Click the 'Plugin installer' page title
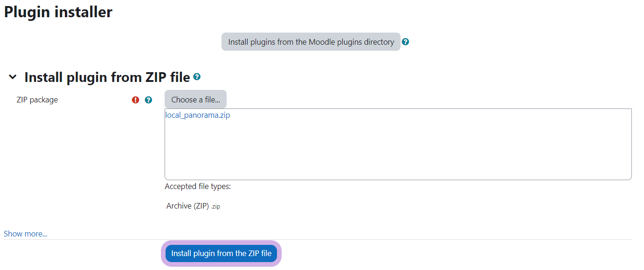 tap(58, 12)
